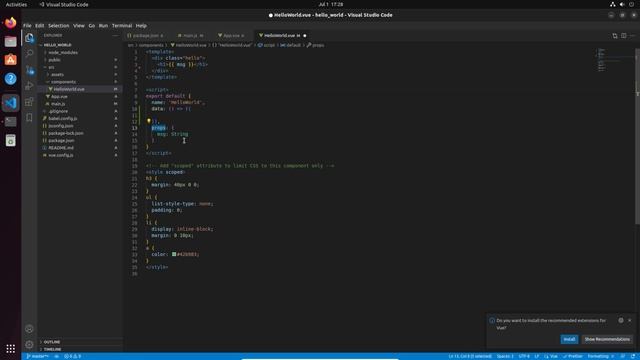Close the Vue extensions notification
Viewport: 640px width, 360px height.
pos(629,320)
